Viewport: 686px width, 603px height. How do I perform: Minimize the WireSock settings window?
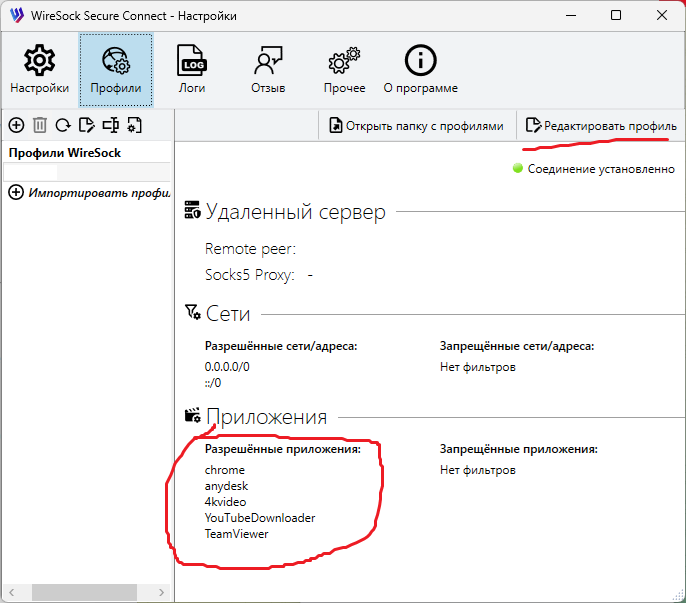(x=570, y=15)
